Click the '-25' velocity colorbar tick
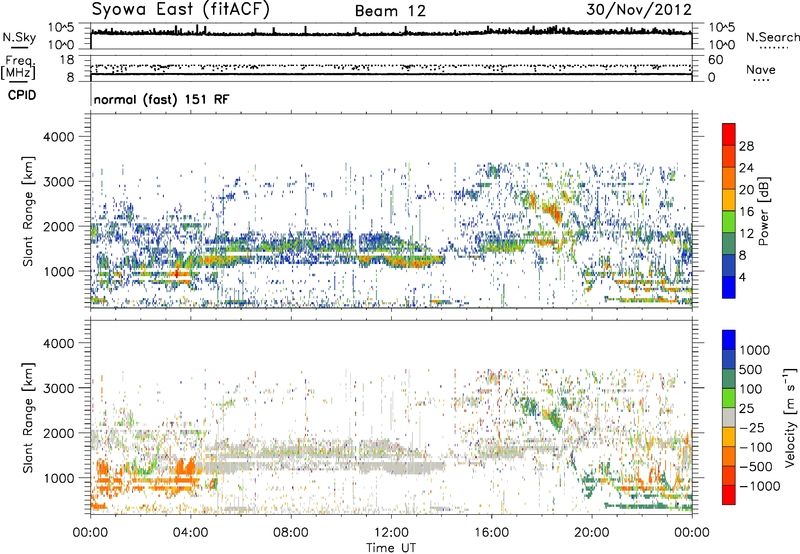This screenshot has height=554, width=800. (750, 427)
